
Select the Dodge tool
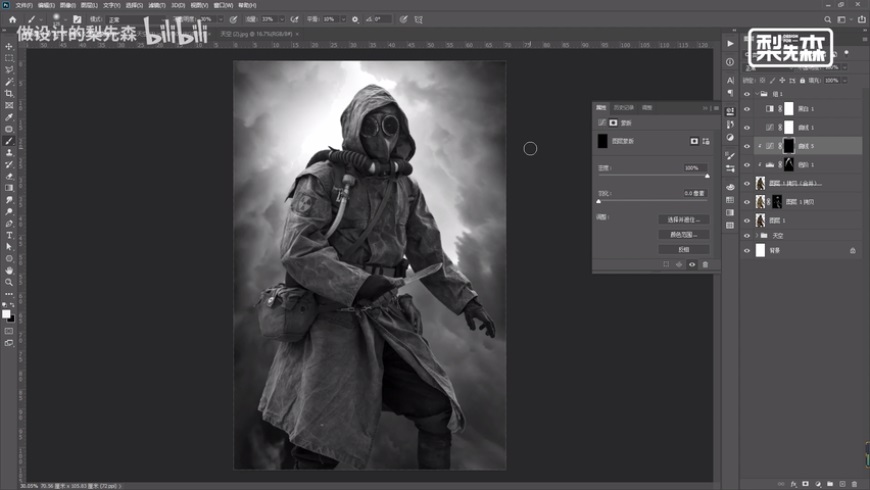click(9, 211)
